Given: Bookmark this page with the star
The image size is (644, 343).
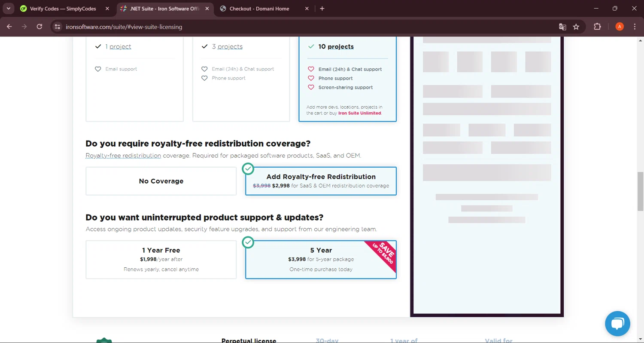Looking at the screenshot, I should tap(576, 27).
